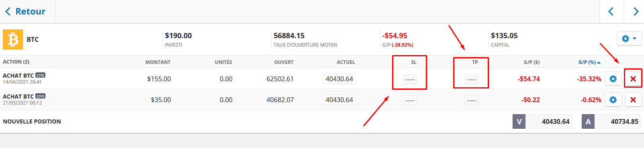Viewport: 644px width, 148px height.
Task: Go back using Retour link
Action: pyautogui.click(x=25, y=11)
